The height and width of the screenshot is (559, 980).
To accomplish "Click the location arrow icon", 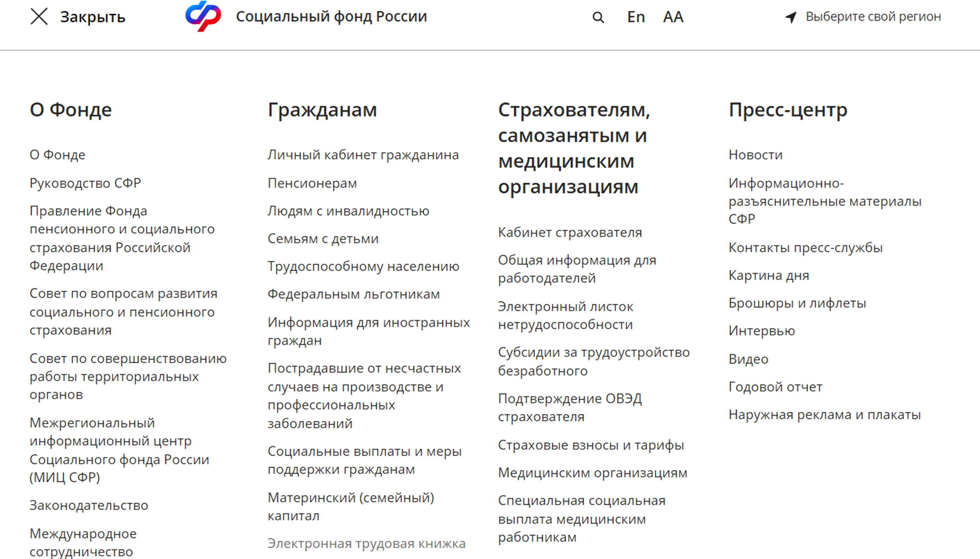I will point(791,17).
